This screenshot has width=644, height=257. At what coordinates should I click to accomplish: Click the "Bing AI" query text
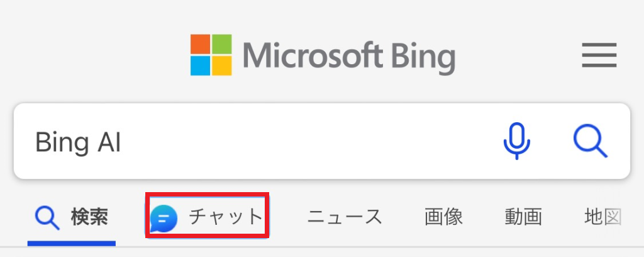(x=78, y=142)
